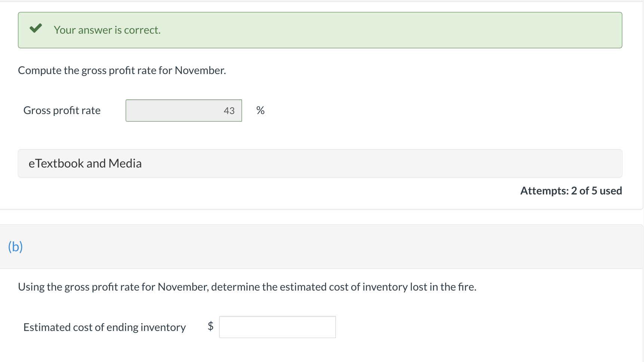This screenshot has height=362, width=644.
Task: Click the dollar sign before the inventory field
Action: coord(211,326)
